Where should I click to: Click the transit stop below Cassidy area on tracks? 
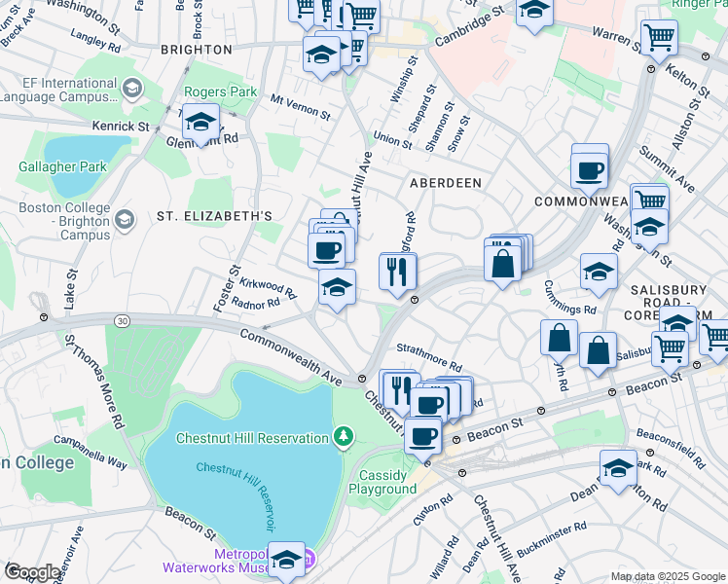pos(462,473)
